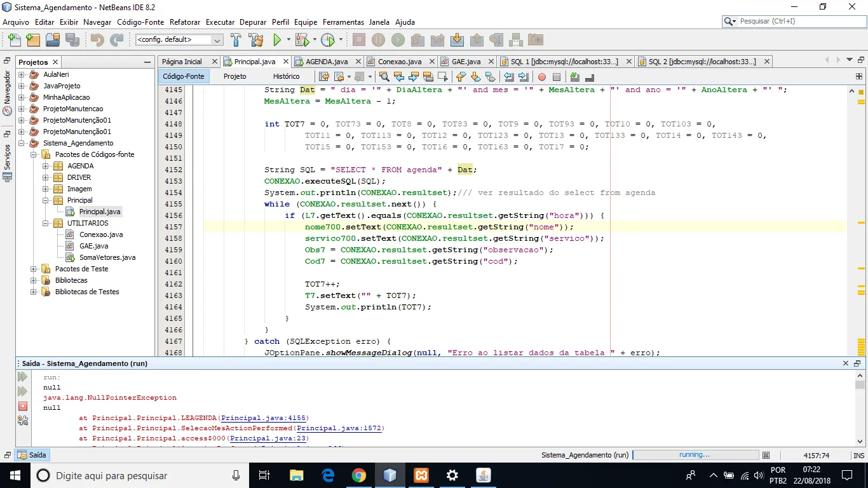Stop the running process in output panel
This screenshot has height=488, width=868.
(23, 405)
